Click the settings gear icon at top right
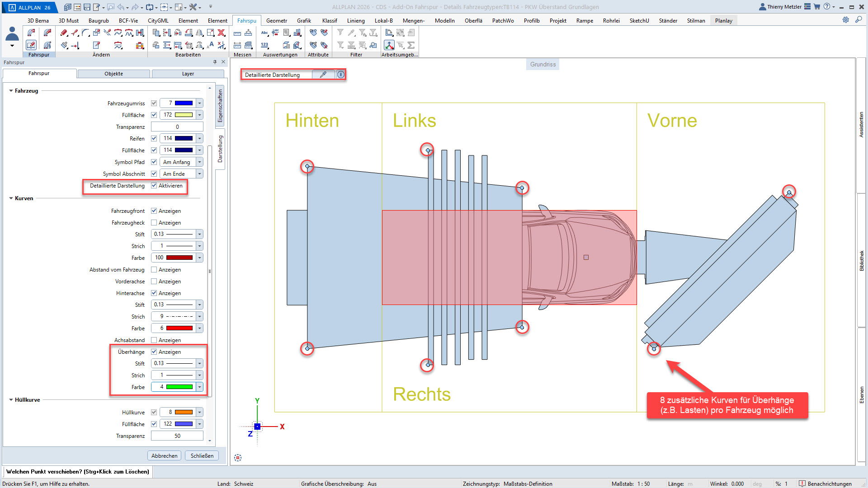 845,20
